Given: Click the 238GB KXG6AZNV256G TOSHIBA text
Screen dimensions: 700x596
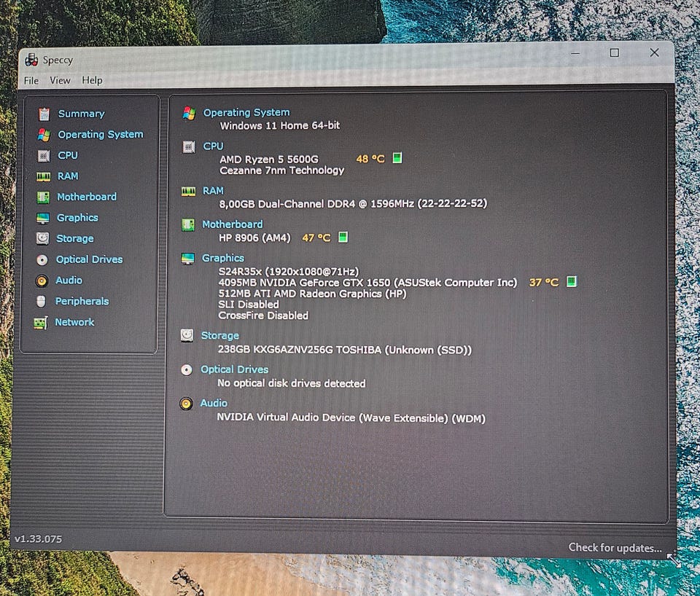Looking at the screenshot, I should coord(344,350).
